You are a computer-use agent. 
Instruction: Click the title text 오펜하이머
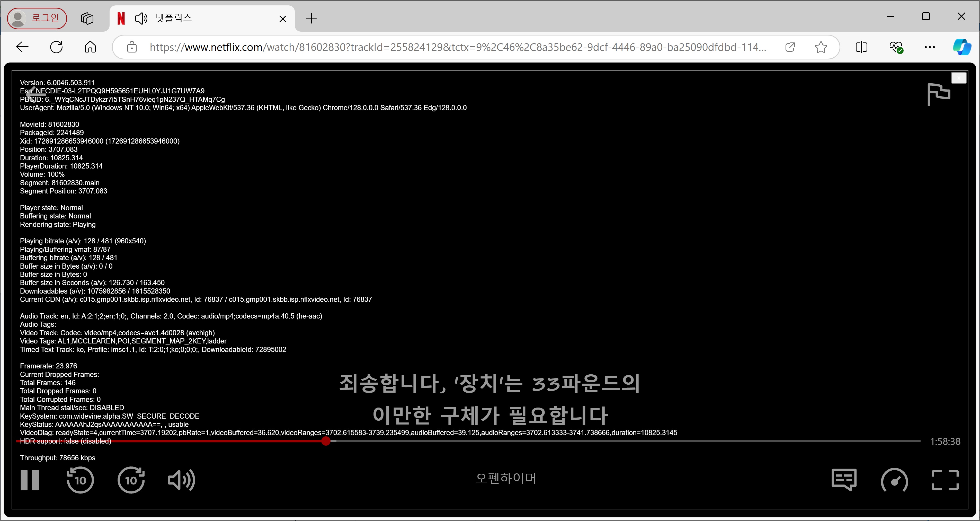point(506,478)
